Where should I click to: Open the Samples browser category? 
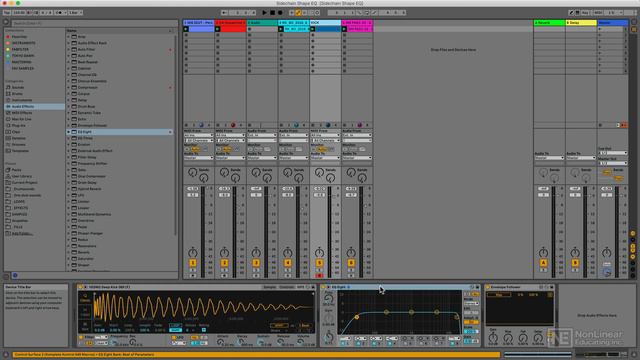[19, 138]
